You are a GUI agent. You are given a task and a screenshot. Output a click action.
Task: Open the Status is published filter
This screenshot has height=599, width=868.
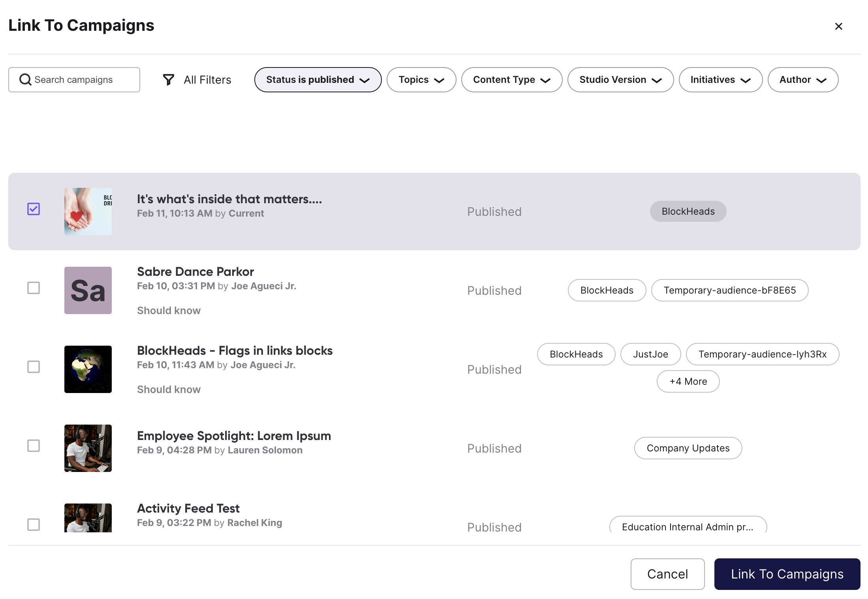click(318, 79)
